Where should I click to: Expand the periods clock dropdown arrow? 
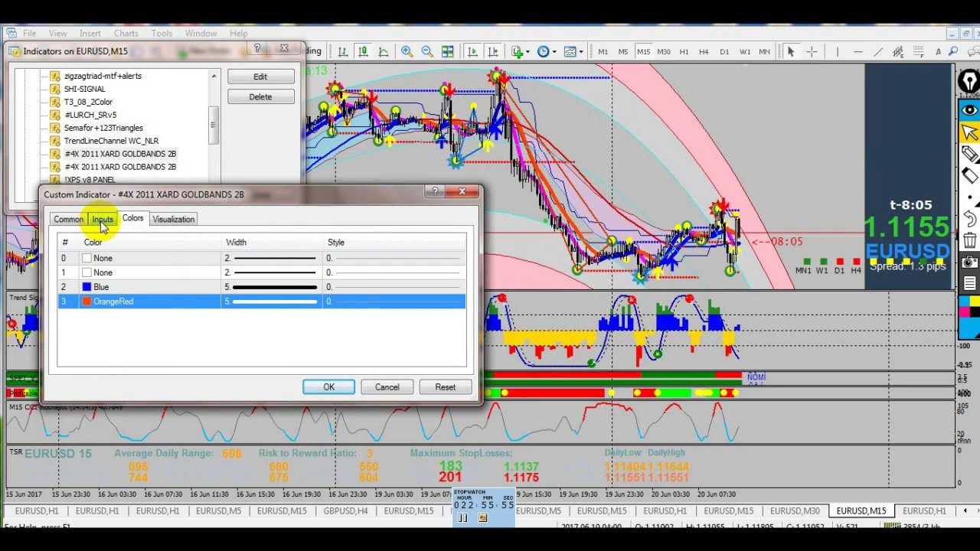[554, 51]
